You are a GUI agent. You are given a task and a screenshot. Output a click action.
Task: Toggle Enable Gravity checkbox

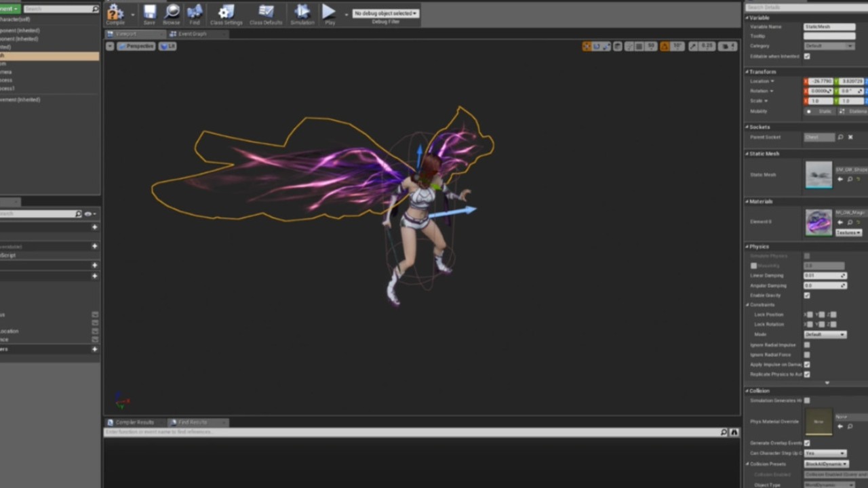(807, 296)
